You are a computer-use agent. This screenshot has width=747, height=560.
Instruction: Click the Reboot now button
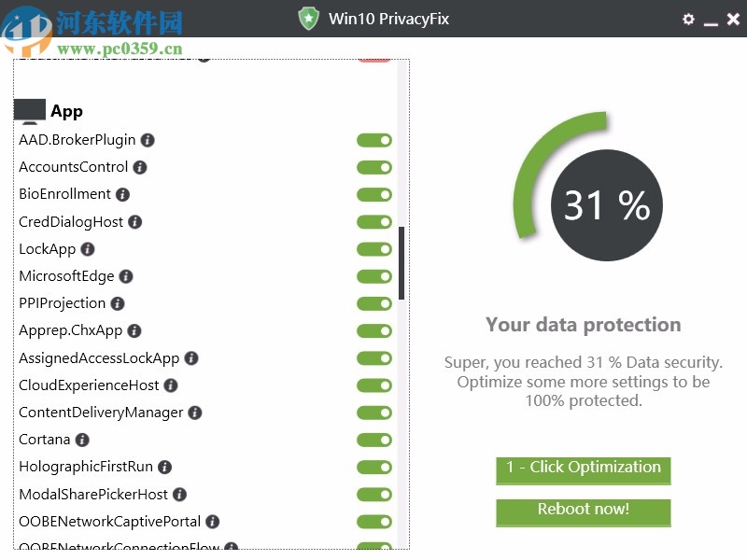583,512
